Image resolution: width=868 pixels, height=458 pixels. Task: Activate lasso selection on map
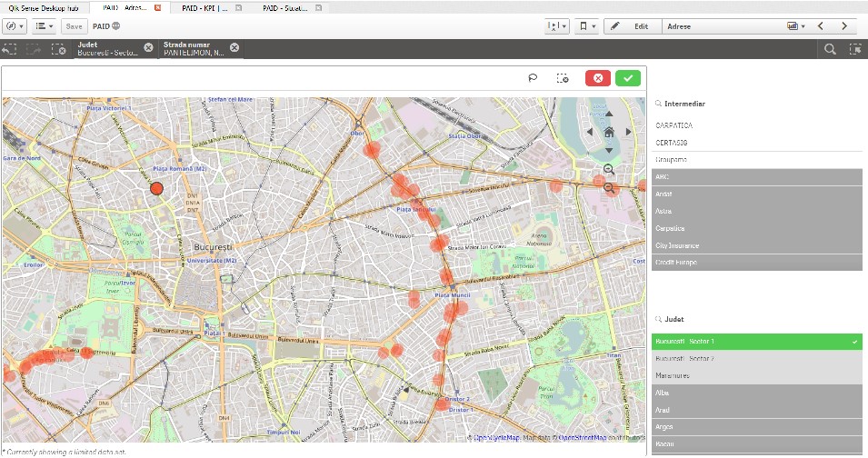coord(533,78)
